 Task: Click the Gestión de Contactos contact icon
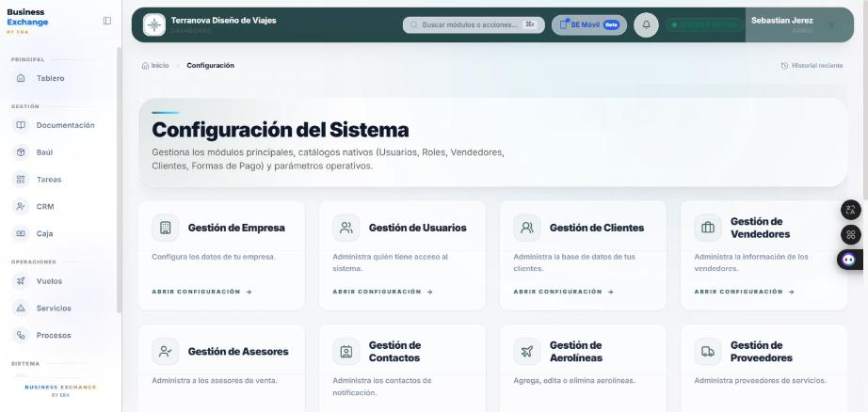click(346, 352)
